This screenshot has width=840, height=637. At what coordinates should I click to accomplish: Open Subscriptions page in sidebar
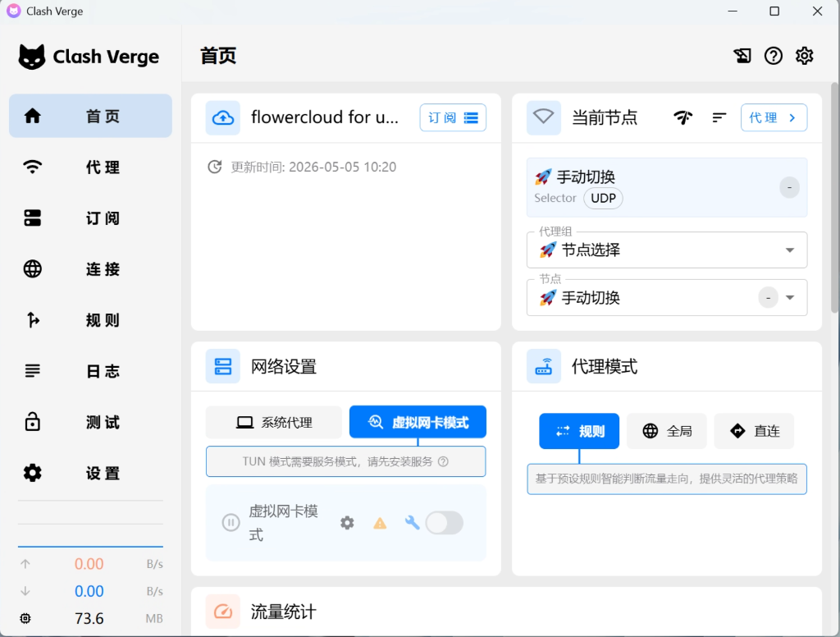90,218
